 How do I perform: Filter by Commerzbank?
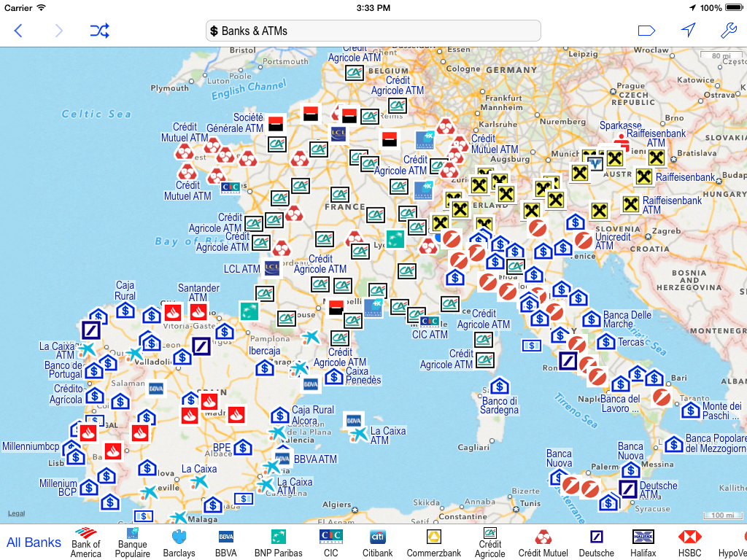(433, 542)
